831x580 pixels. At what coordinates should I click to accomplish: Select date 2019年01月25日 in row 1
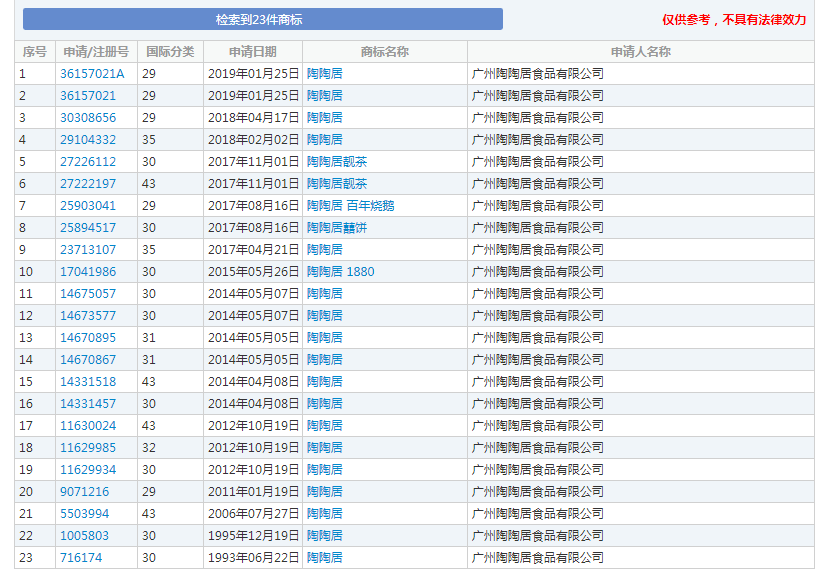[254, 74]
